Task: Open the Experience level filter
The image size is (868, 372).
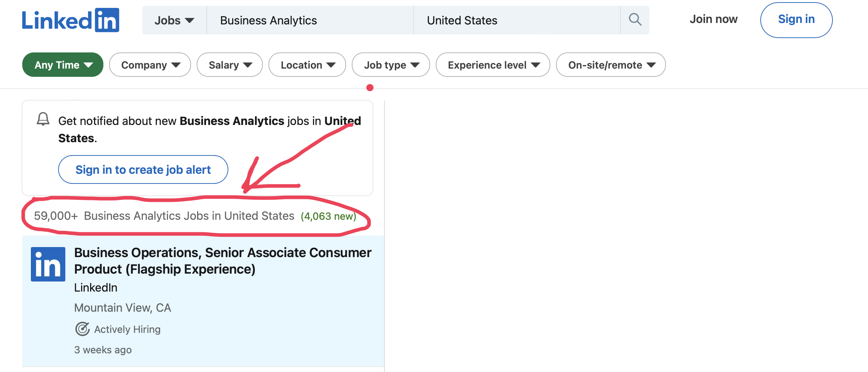Action: 493,65
